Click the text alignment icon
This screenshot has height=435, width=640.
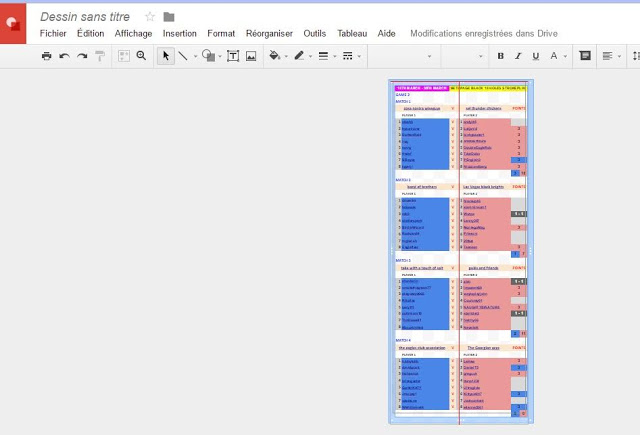[607, 56]
